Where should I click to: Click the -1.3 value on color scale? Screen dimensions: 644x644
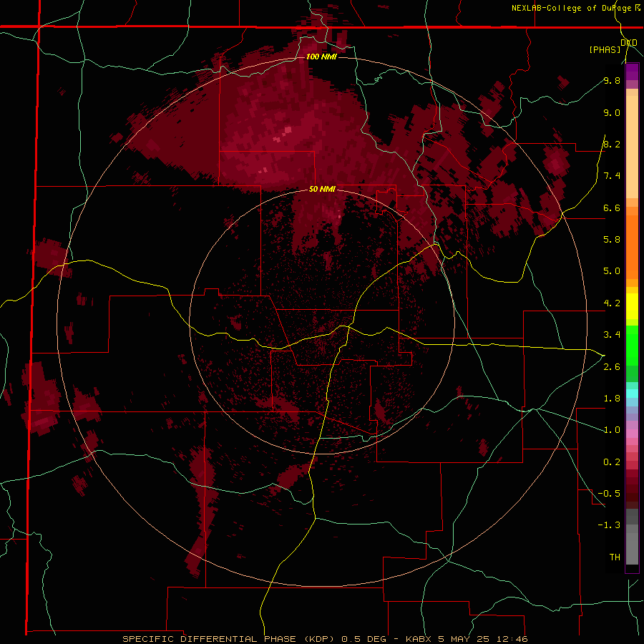pos(609,525)
